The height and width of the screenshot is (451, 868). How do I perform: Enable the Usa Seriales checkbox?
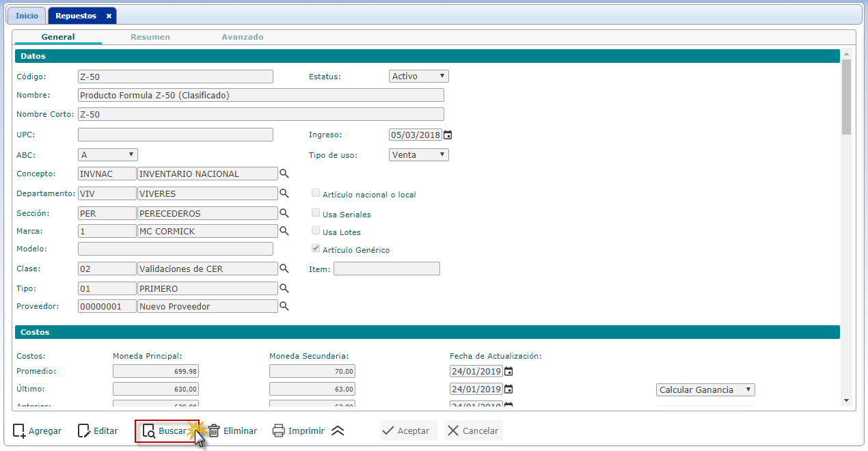click(316, 214)
